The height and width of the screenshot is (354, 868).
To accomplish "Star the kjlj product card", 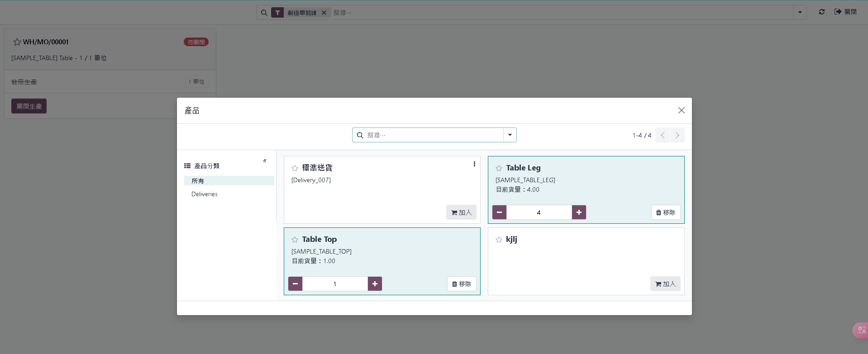I will click(499, 240).
